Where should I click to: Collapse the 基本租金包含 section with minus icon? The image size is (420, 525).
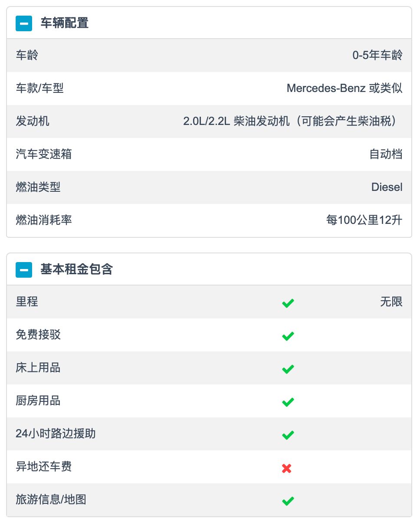24,269
